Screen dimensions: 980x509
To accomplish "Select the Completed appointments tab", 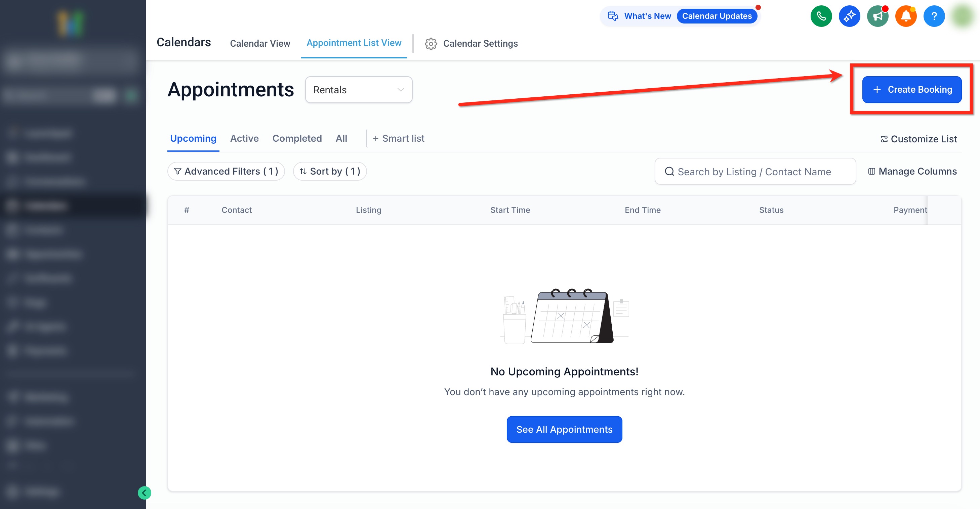I will click(297, 138).
